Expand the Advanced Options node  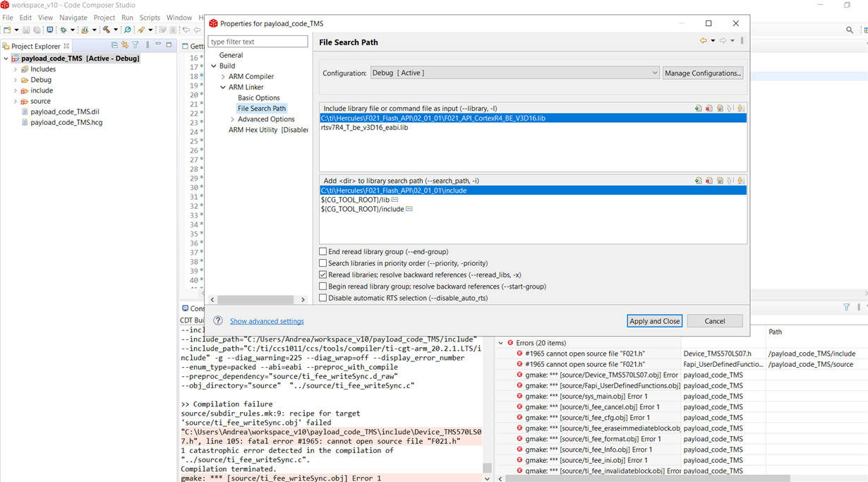pyautogui.click(x=232, y=119)
